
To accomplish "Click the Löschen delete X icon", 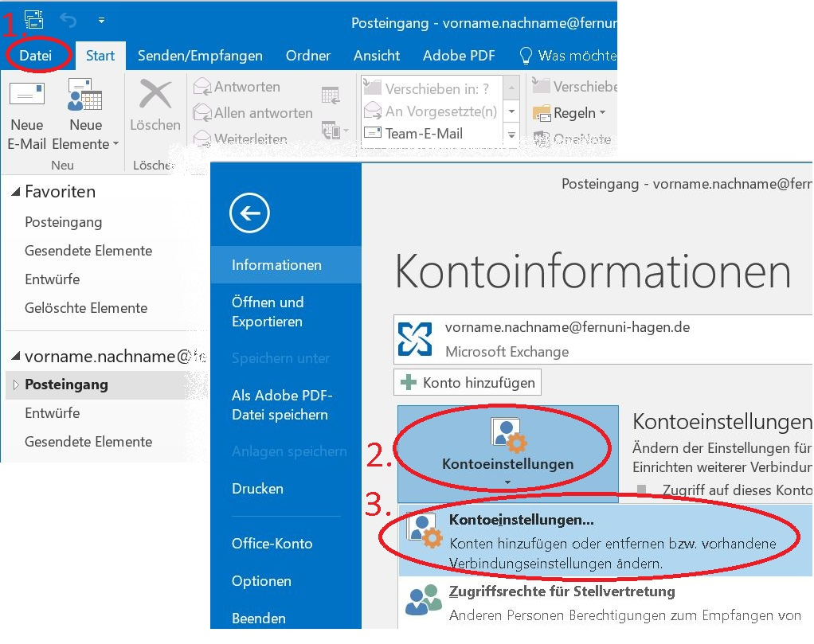I will 155,96.
